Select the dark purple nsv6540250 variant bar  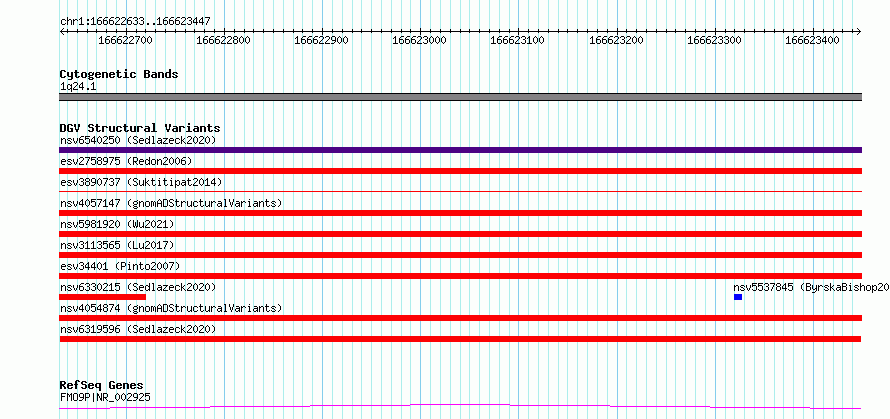click(460, 150)
